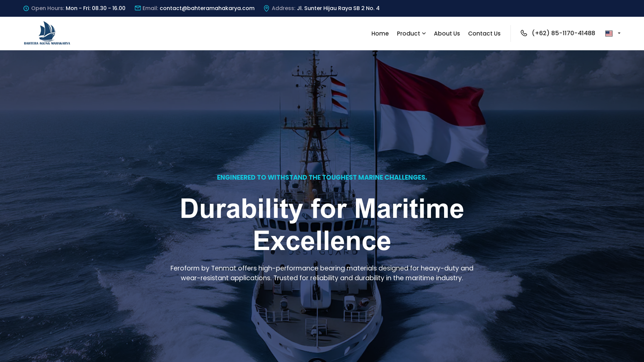
Task: Click the envelope icon beside Email
Action: 138,8
